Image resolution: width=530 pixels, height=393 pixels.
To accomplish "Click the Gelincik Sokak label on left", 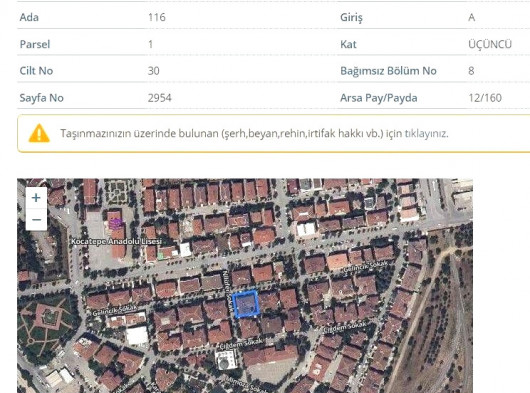I will 115,310.
